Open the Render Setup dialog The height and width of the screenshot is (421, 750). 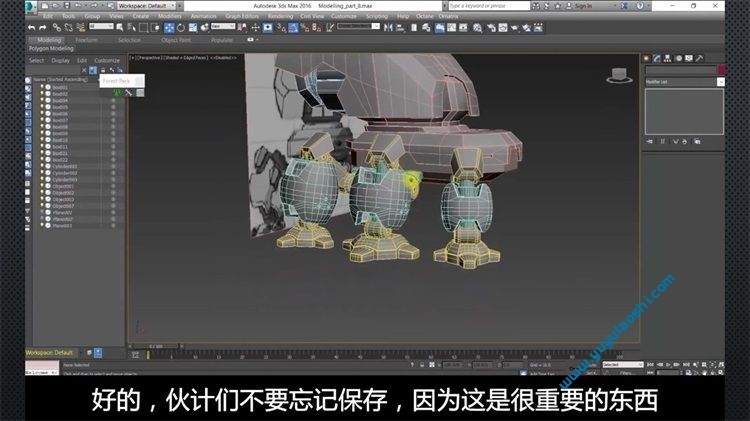pyautogui.click(x=491, y=28)
